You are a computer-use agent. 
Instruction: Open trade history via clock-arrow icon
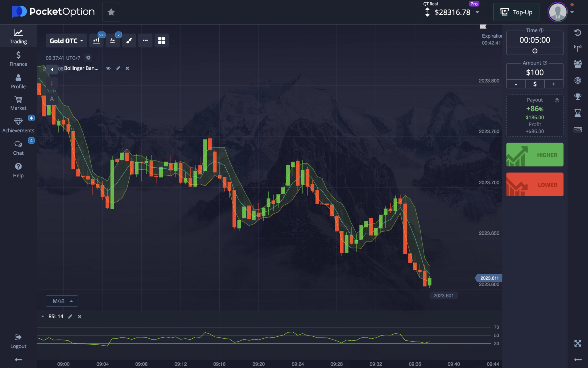click(x=578, y=32)
